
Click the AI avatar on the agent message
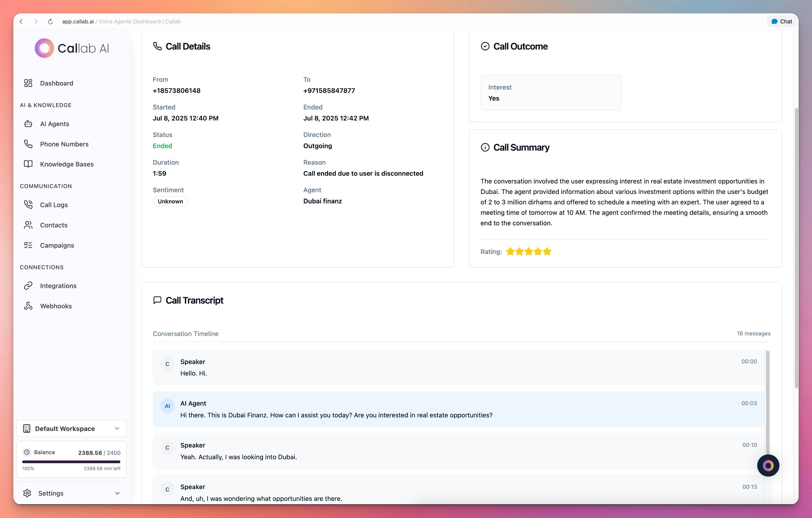pos(167,406)
